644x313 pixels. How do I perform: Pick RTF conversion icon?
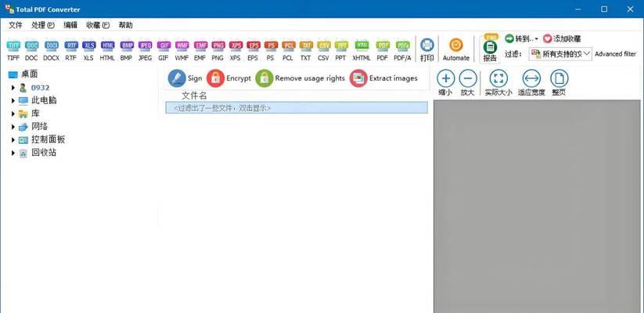coord(70,50)
